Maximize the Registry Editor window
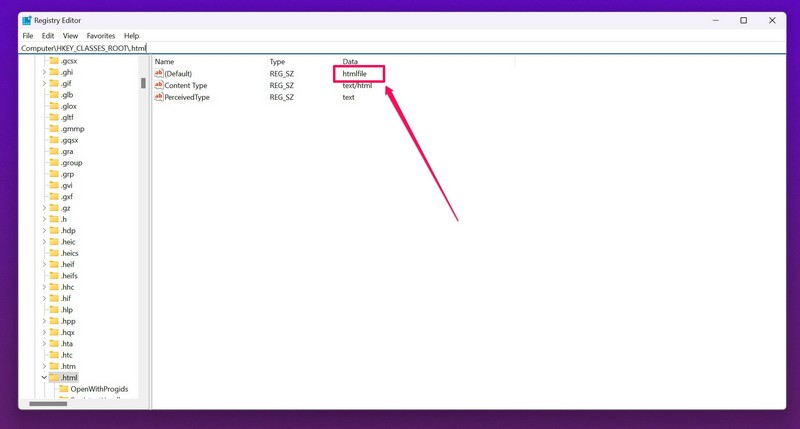 click(744, 20)
